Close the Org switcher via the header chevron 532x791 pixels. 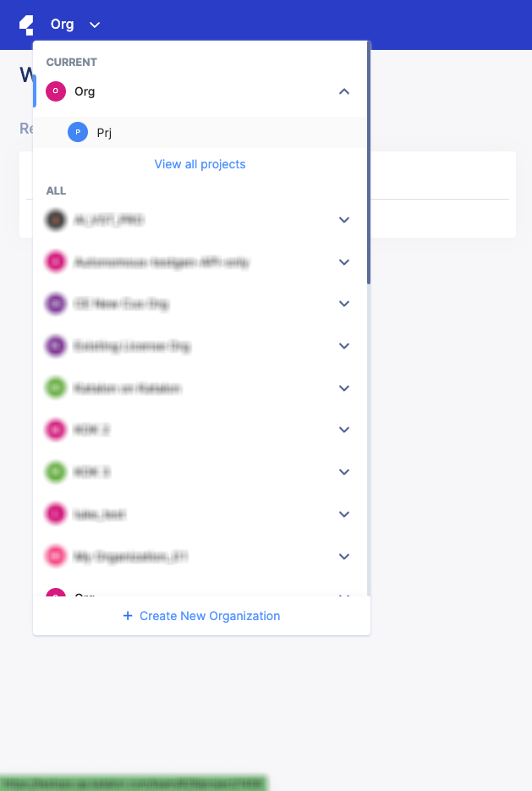(95, 25)
